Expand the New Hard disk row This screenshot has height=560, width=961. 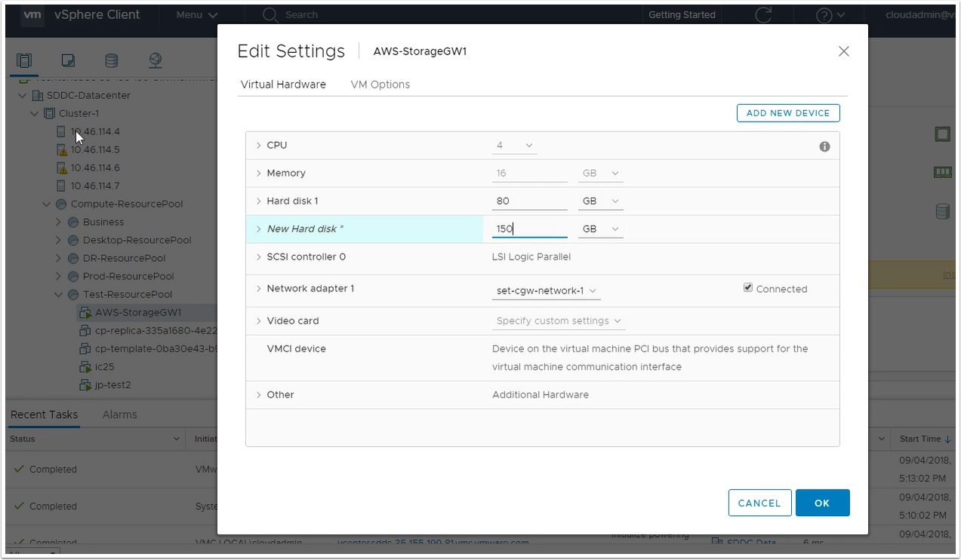259,229
